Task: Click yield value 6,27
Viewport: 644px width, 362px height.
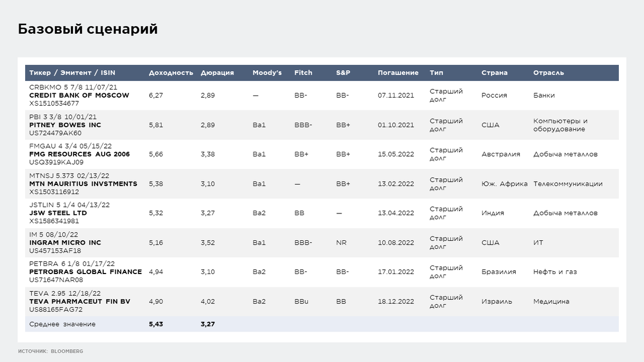Action: (156, 95)
